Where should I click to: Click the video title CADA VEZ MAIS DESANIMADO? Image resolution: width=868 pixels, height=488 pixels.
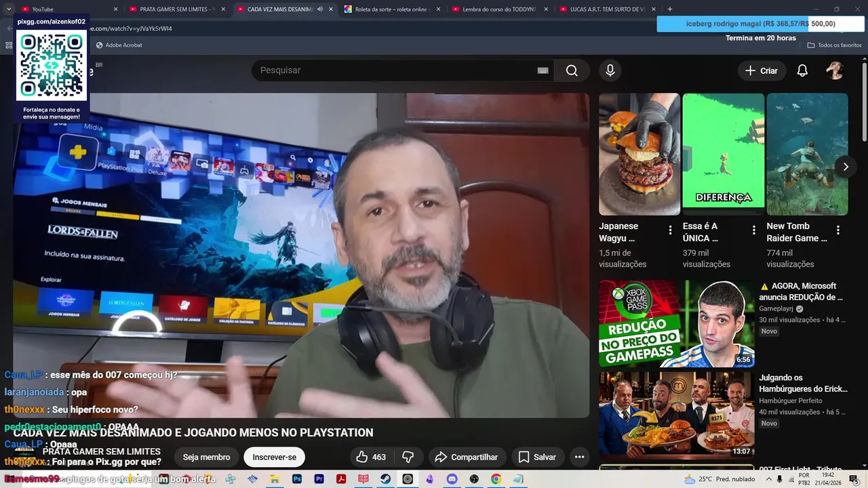193,432
